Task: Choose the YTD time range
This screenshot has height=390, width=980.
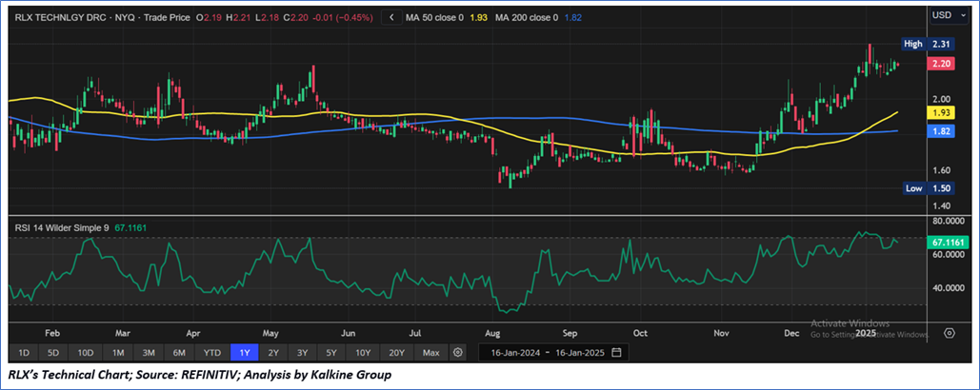Action: 213,353
